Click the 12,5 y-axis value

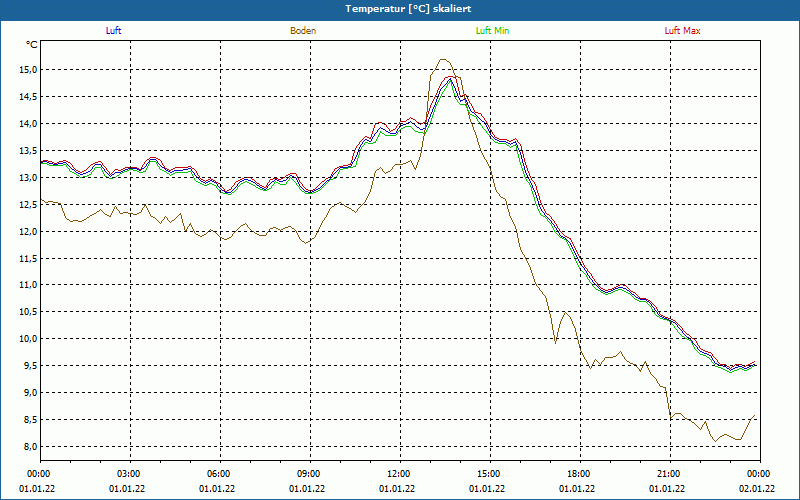click(28, 205)
